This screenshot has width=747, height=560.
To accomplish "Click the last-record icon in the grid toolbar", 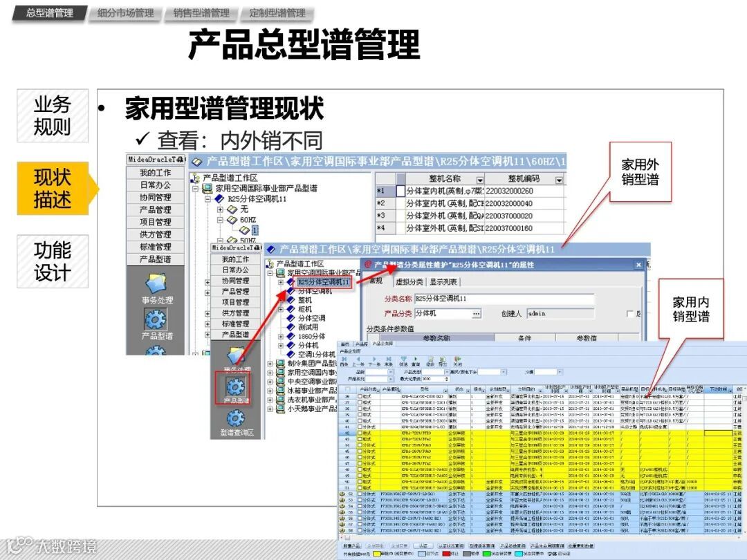I will [x=389, y=359].
